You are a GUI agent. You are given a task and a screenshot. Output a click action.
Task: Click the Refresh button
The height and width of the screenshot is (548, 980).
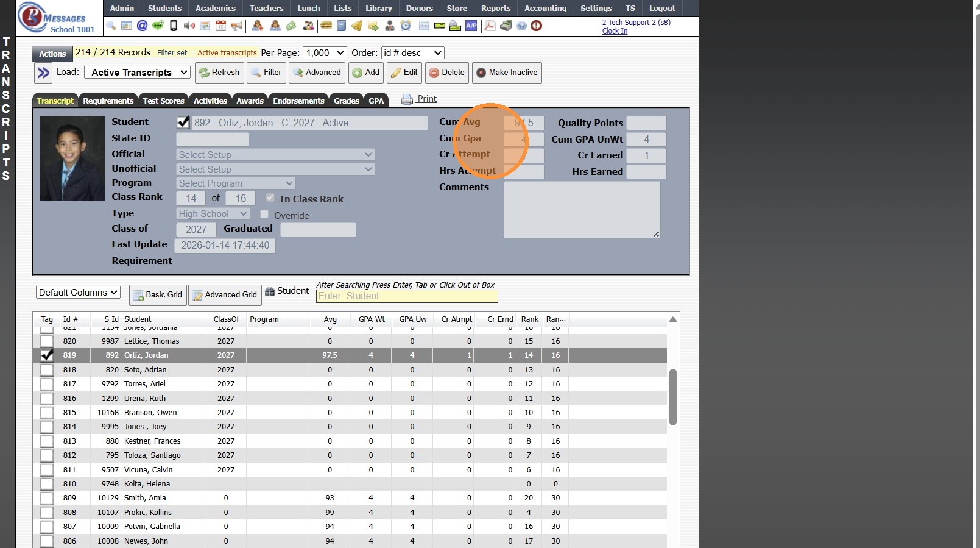(x=220, y=73)
